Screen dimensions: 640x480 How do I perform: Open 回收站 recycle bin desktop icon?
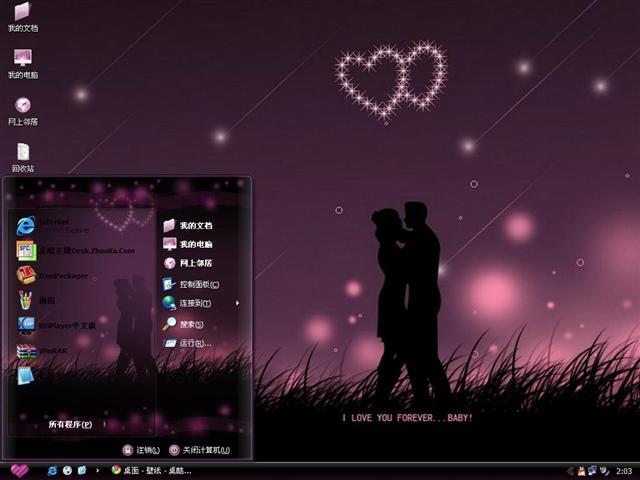point(23,158)
